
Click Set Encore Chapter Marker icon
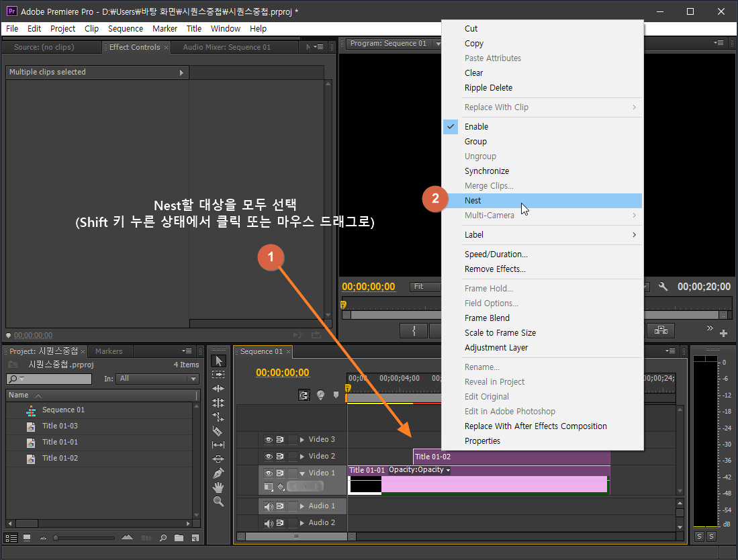(320, 395)
